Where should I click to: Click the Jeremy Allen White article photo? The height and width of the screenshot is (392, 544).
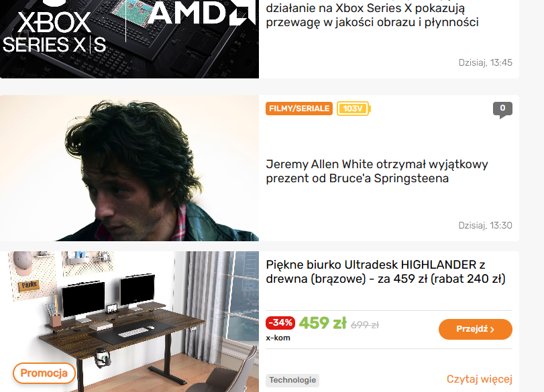[x=129, y=168]
